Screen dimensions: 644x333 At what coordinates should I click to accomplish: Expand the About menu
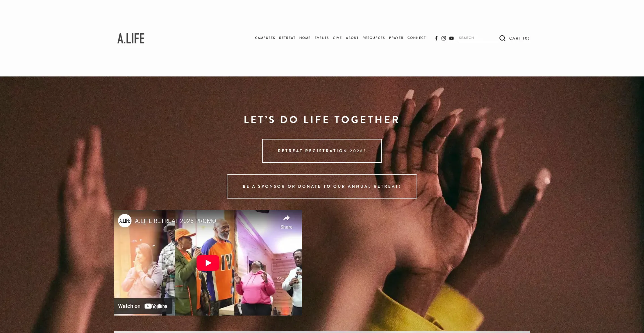pyautogui.click(x=352, y=38)
